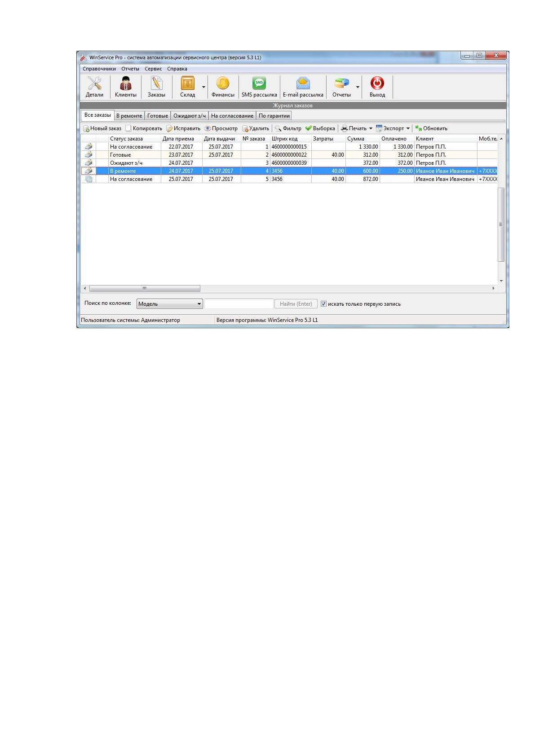Click the Найти (Enter) button
The height and width of the screenshot is (756, 535).
coord(296,304)
